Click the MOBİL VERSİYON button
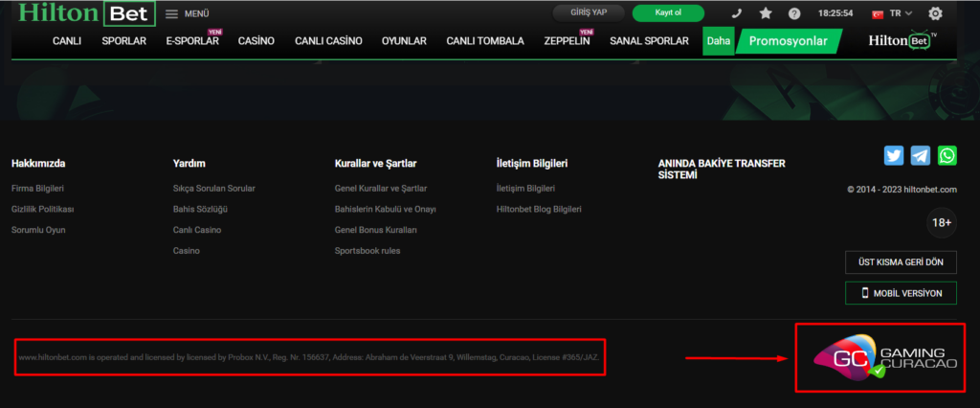 coord(901,293)
